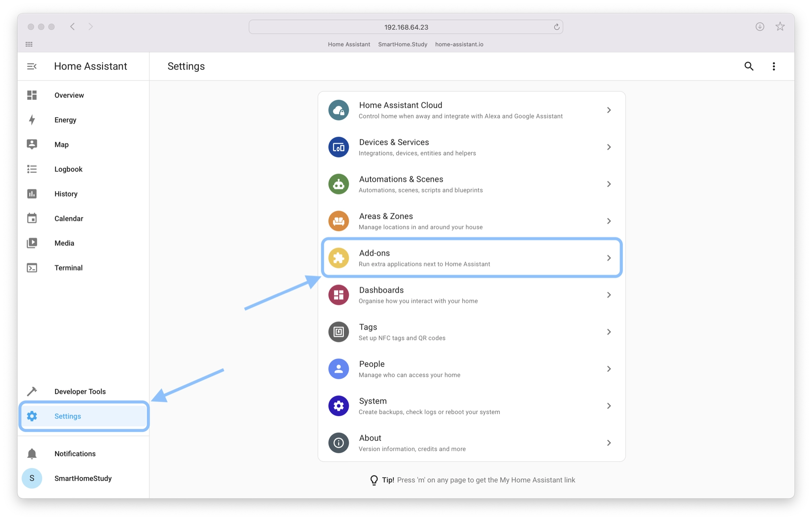This screenshot has width=812, height=520.
Task: Go back in browser history
Action: click(73, 27)
